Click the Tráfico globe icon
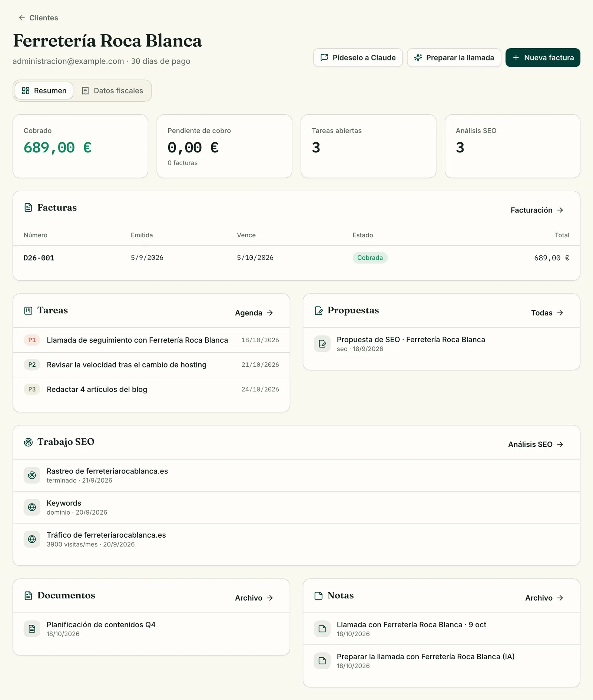This screenshot has width=593, height=700. pos(32,539)
